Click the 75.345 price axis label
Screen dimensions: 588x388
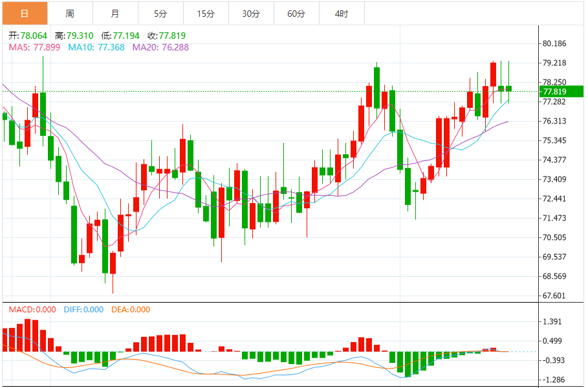(554, 140)
